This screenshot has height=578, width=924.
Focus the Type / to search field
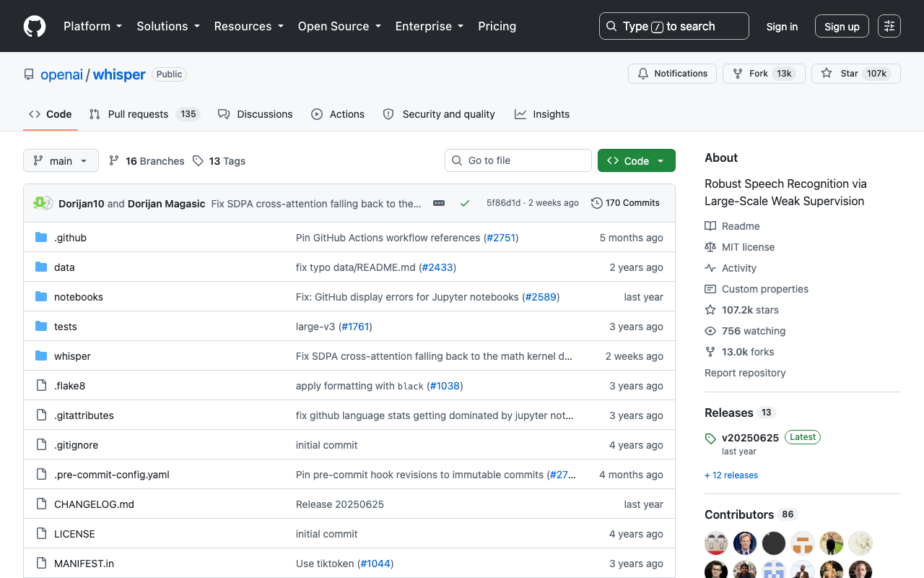pyautogui.click(x=674, y=26)
